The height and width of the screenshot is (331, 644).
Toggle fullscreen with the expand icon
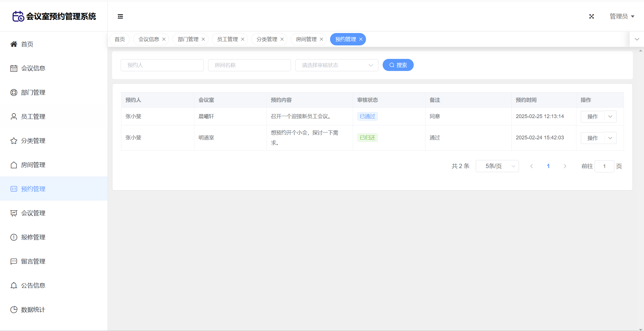pyautogui.click(x=591, y=16)
